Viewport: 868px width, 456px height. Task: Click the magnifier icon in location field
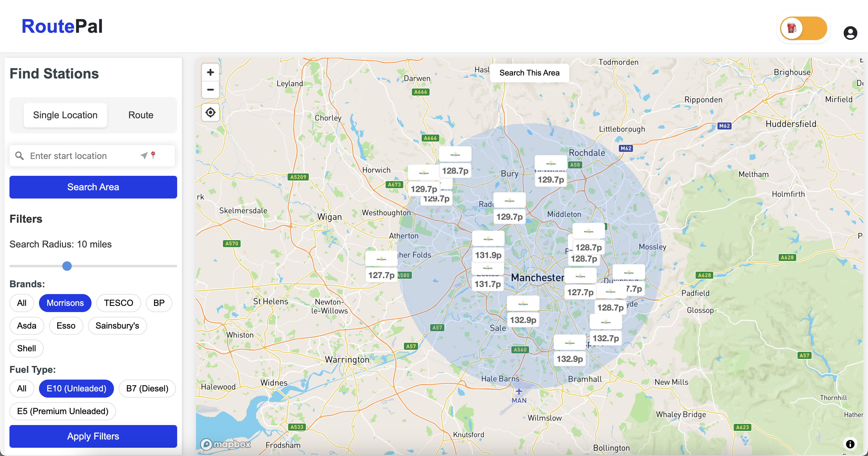[x=19, y=156]
